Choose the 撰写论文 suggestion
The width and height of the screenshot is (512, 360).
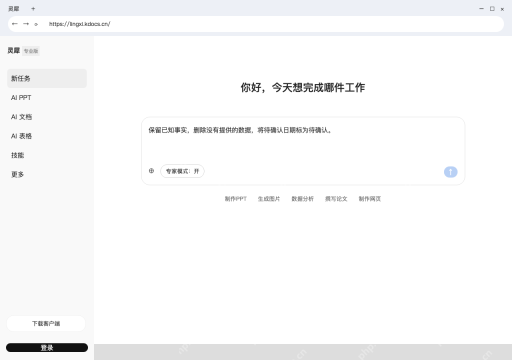(336, 199)
